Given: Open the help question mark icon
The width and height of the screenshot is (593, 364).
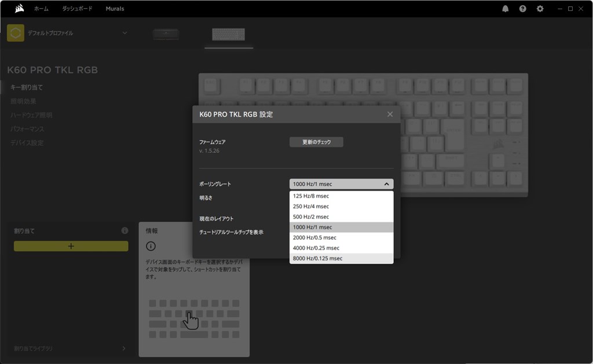Looking at the screenshot, I should point(523,9).
